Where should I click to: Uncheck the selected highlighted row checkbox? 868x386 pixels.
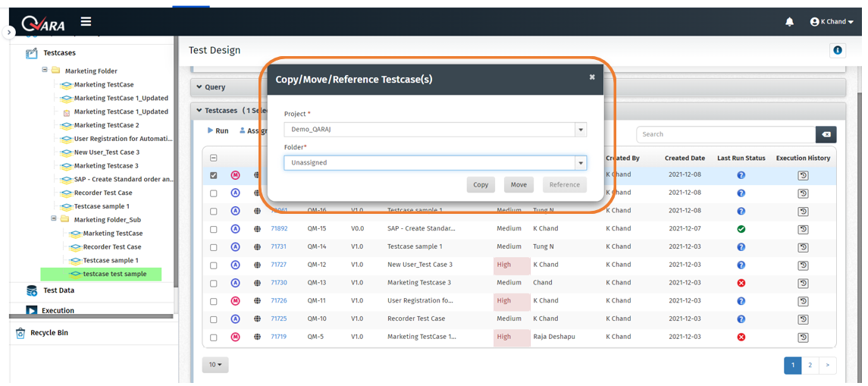click(x=213, y=175)
